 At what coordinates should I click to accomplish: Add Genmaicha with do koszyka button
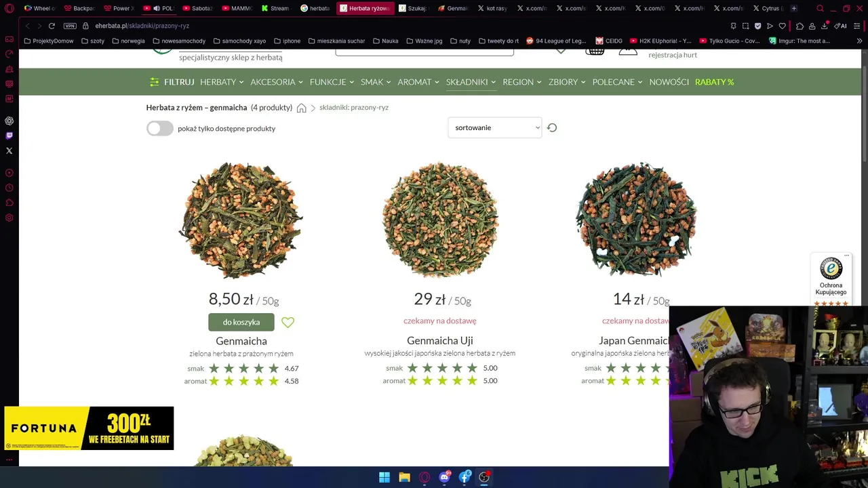tap(241, 322)
